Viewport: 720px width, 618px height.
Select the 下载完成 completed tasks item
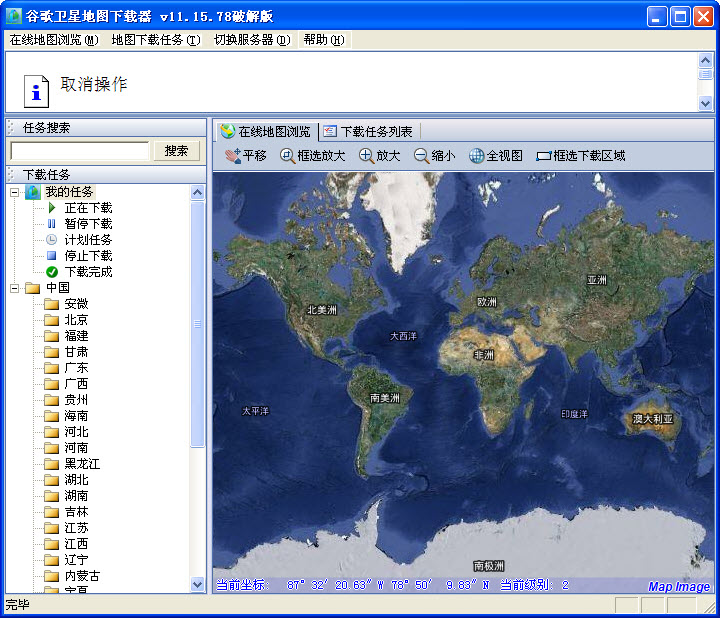tap(88, 272)
